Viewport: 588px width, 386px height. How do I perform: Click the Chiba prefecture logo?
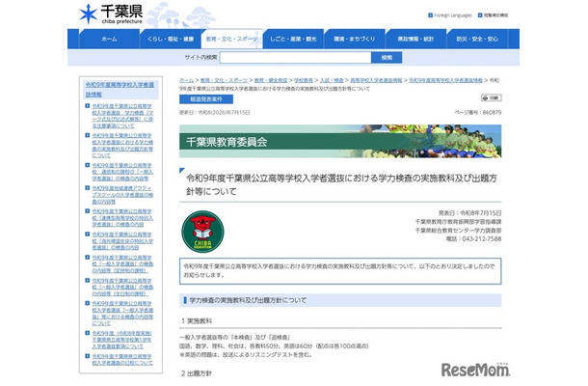[x=111, y=14]
